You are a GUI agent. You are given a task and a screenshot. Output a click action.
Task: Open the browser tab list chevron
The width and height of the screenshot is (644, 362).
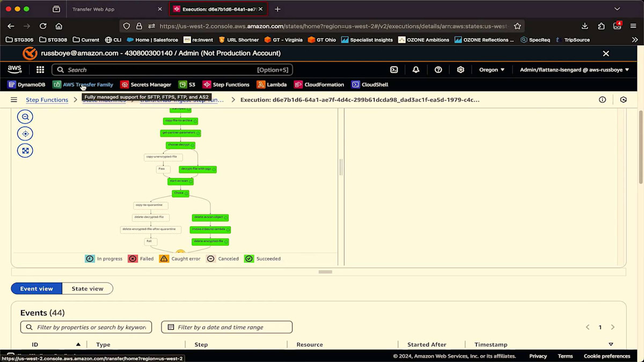pyautogui.click(x=617, y=9)
